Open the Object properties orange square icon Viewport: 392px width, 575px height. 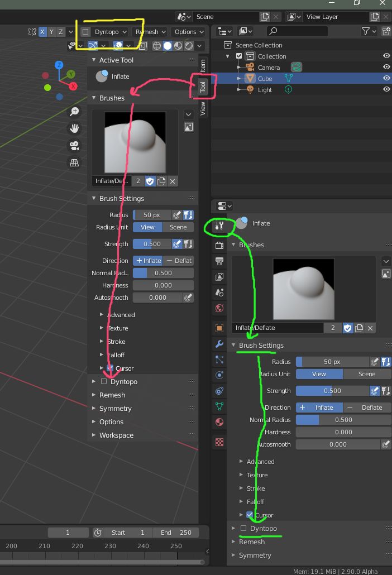tap(219, 328)
